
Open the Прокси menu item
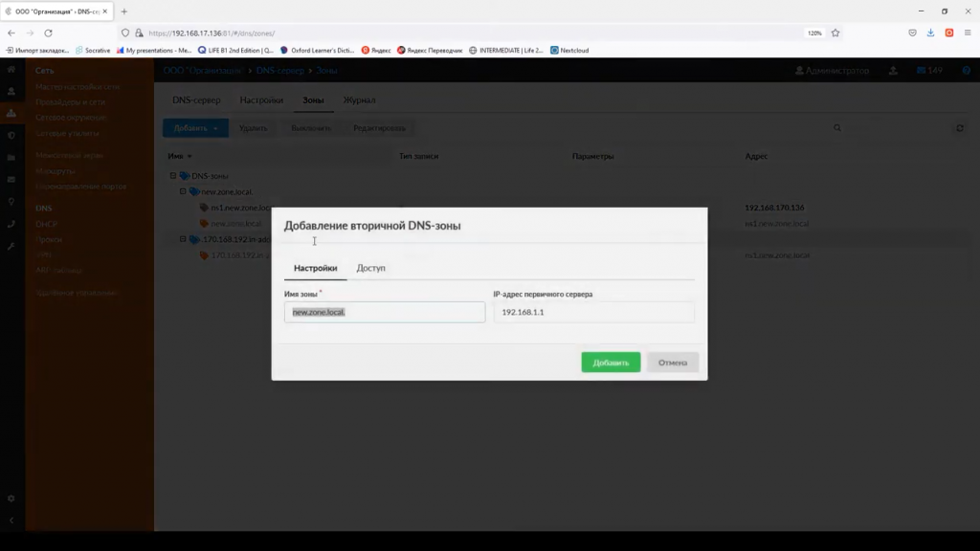coord(49,239)
